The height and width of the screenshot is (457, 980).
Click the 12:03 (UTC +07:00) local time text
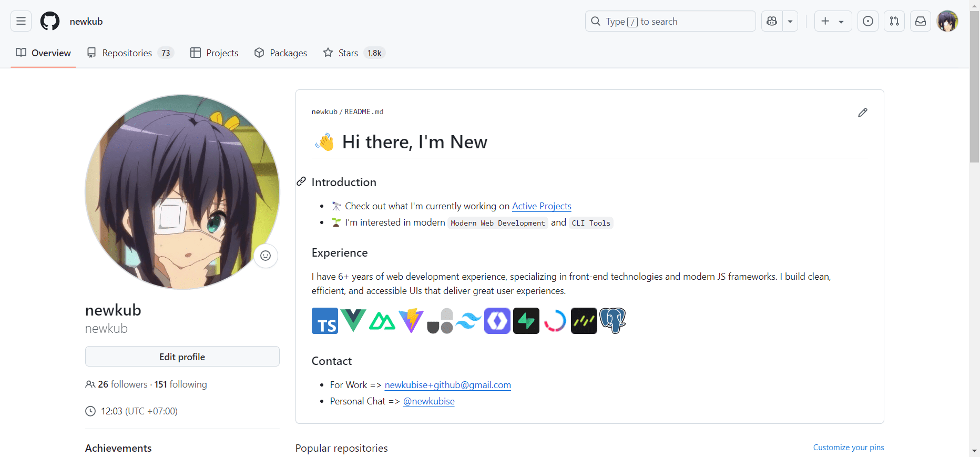click(x=139, y=411)
